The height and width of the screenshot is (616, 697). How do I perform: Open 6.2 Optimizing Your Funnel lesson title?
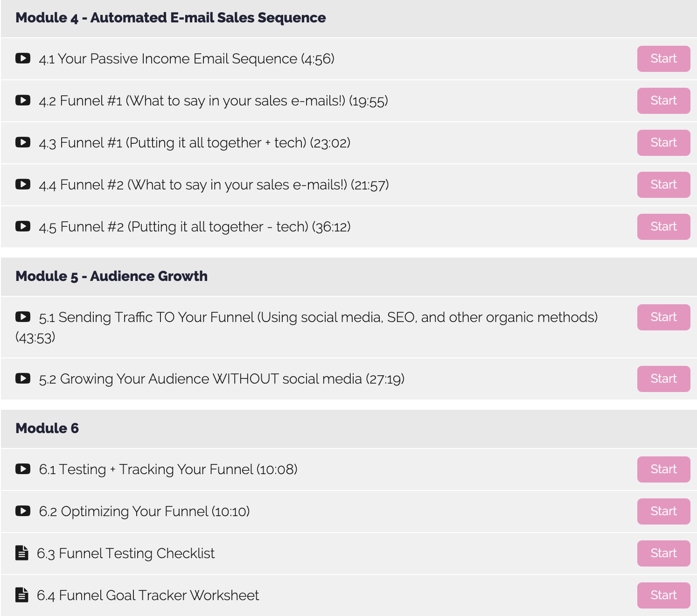(144, 511)
